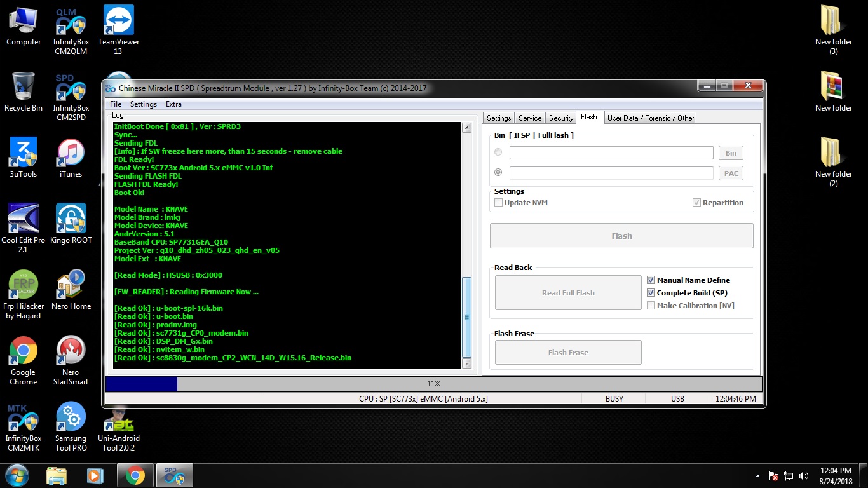Screen dimensions: 868x488
Task: Click the log scrollbar down arrow
Action: (x=467, y=364)
